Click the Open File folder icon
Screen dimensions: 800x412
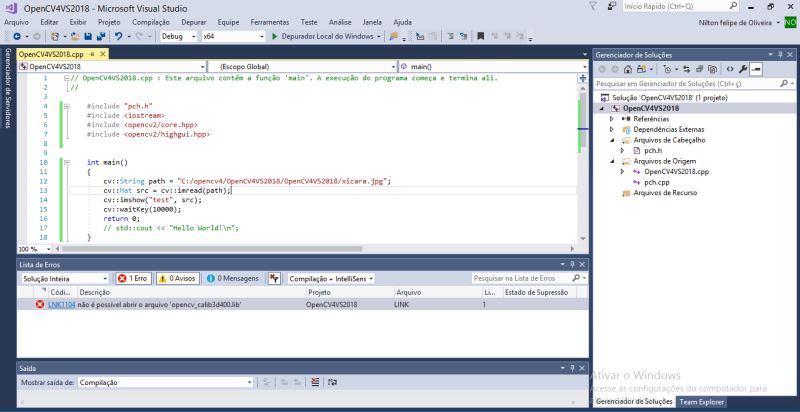(x=75, y=37)
